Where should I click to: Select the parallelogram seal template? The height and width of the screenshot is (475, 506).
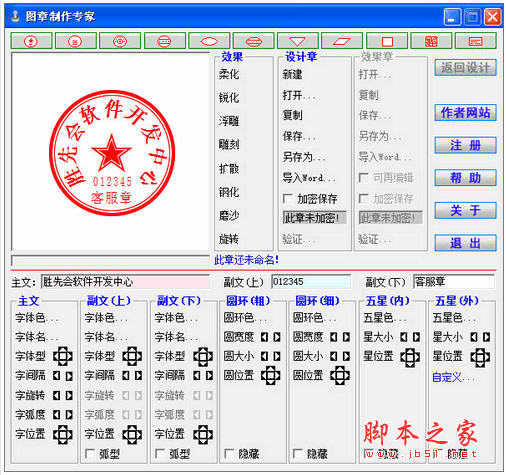click(342, 41)
